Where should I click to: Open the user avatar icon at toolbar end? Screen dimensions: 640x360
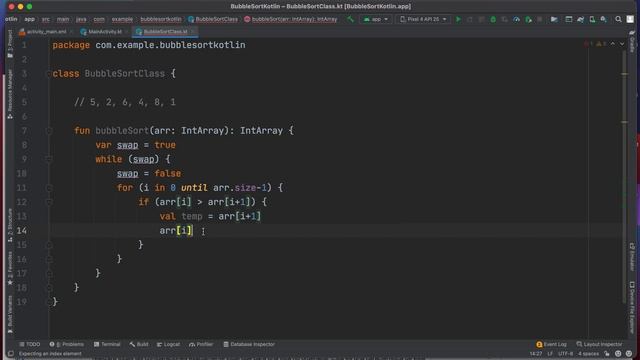point(630,19)
